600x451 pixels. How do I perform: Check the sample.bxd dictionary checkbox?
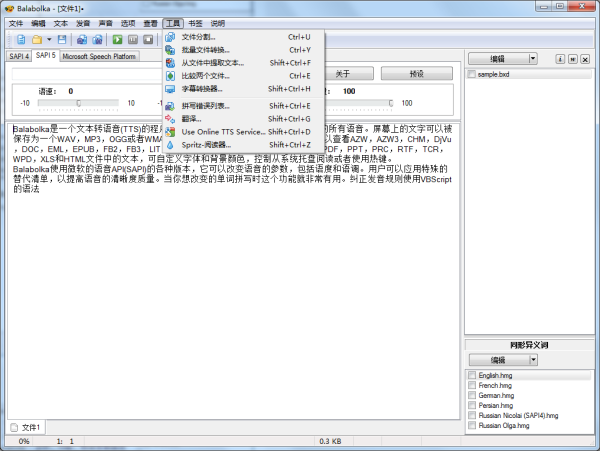(472, 75)
